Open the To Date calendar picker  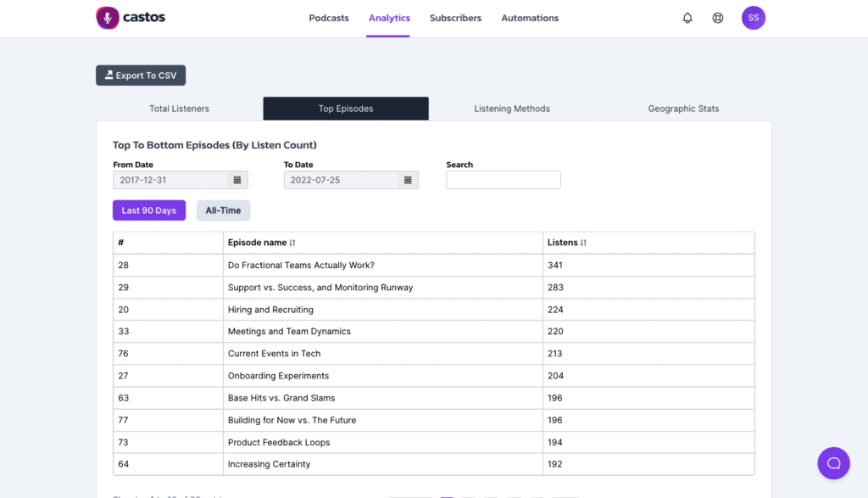point(408,180)
